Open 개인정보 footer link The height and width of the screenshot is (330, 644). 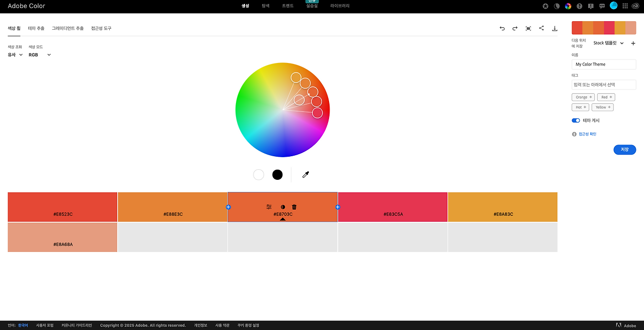click(x=200, y=325)
